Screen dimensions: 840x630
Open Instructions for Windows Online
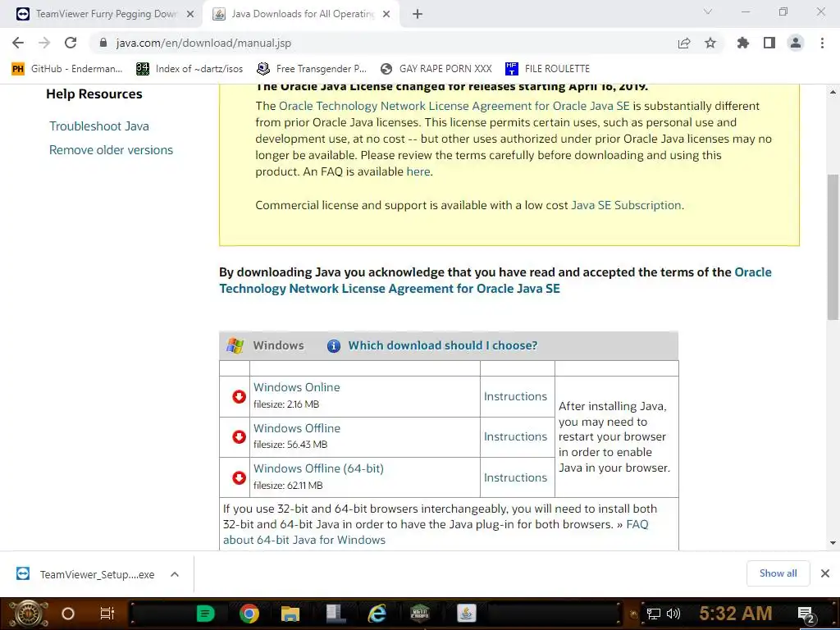[x=515, y=396]
